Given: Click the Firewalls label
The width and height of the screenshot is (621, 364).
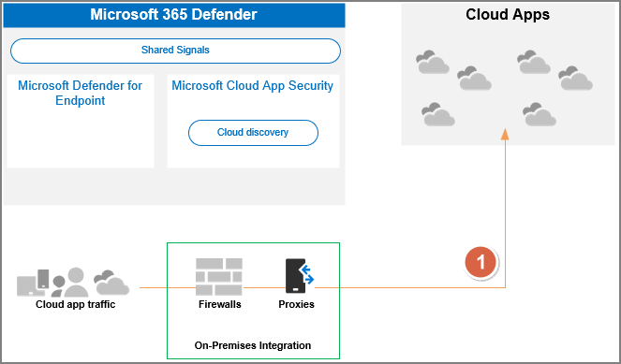Looking at the screenshot, I should tap(220, 304).
